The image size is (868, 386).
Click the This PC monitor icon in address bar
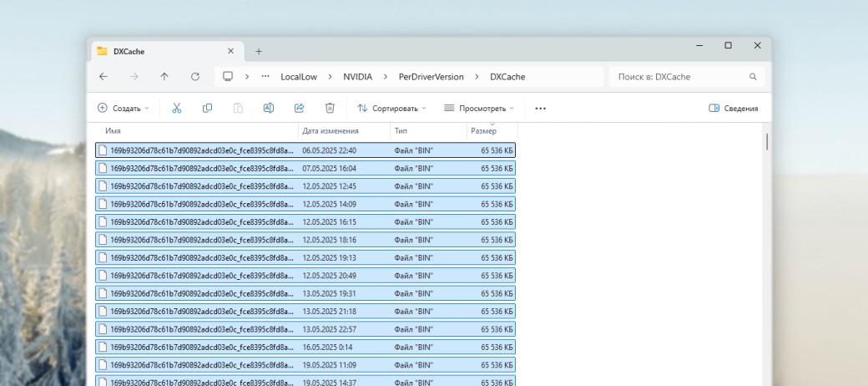(228, 76)
